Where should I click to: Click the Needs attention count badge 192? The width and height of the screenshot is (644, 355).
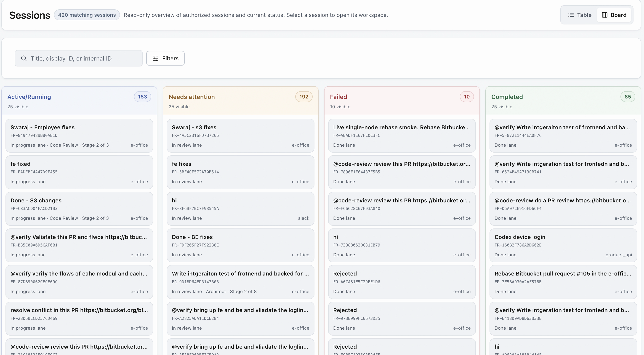[x=304, y=97]
